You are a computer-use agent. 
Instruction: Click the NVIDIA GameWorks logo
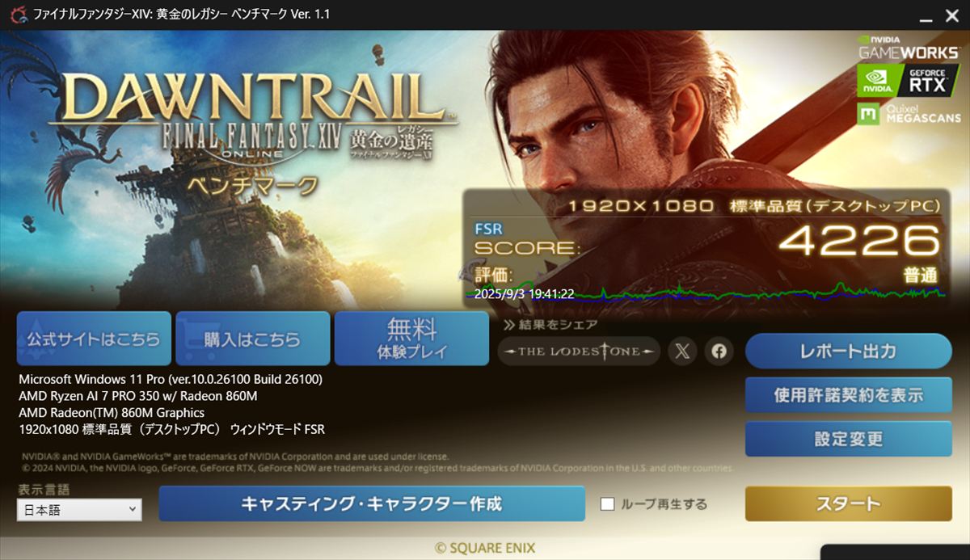tap(909, 46)
